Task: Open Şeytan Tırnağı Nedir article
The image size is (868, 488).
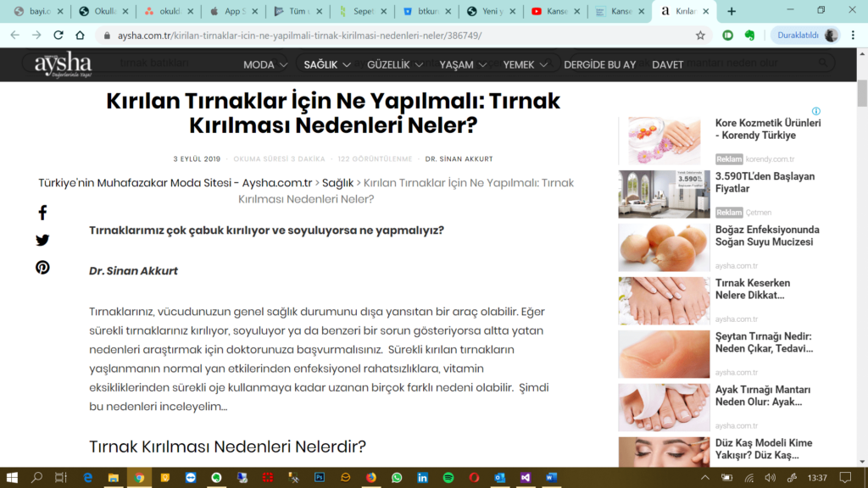Action: 764,342
